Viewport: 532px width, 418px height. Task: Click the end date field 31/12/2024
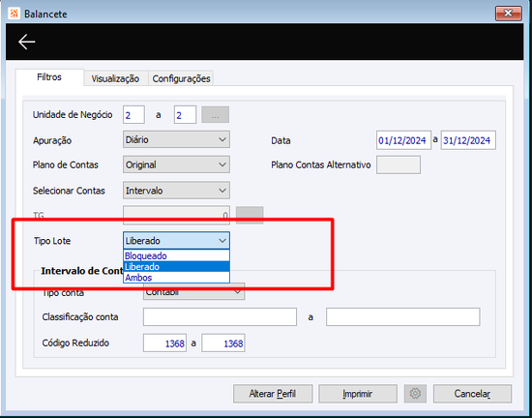(x=468, y=140)
